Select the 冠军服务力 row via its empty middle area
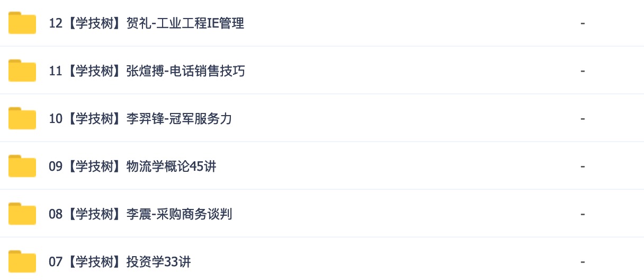Image resolution: width=644 pixels, height=280 pixels. (402, 118)
